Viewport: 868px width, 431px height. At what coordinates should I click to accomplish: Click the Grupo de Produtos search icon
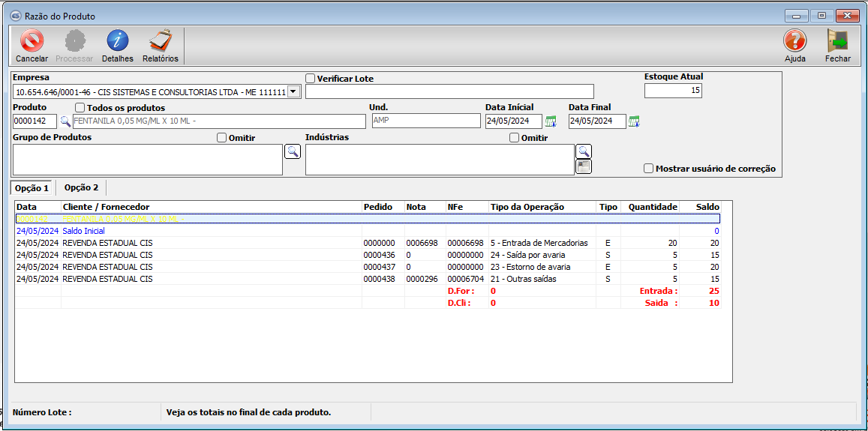pyautogui.click(x=293, y=151)
